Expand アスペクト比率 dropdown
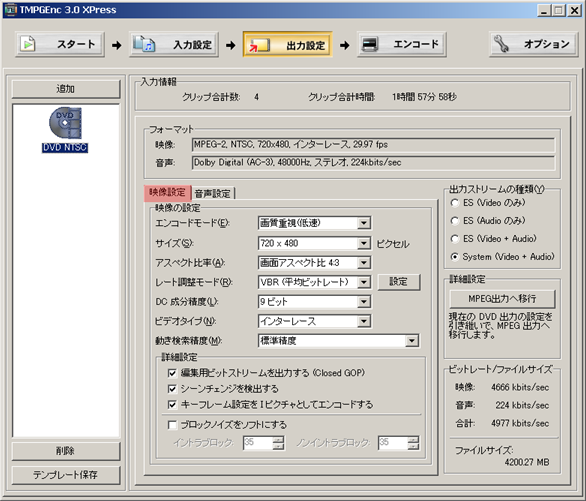The width and height of the screenshot is (586, 501). 363,263
